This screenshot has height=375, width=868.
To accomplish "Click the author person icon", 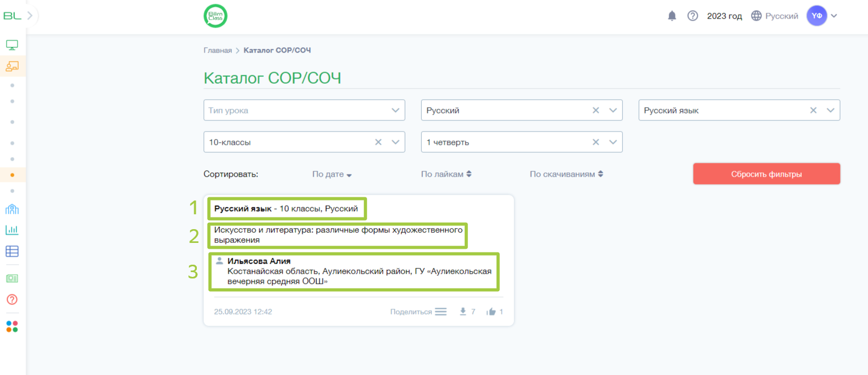I will (219, 261).
